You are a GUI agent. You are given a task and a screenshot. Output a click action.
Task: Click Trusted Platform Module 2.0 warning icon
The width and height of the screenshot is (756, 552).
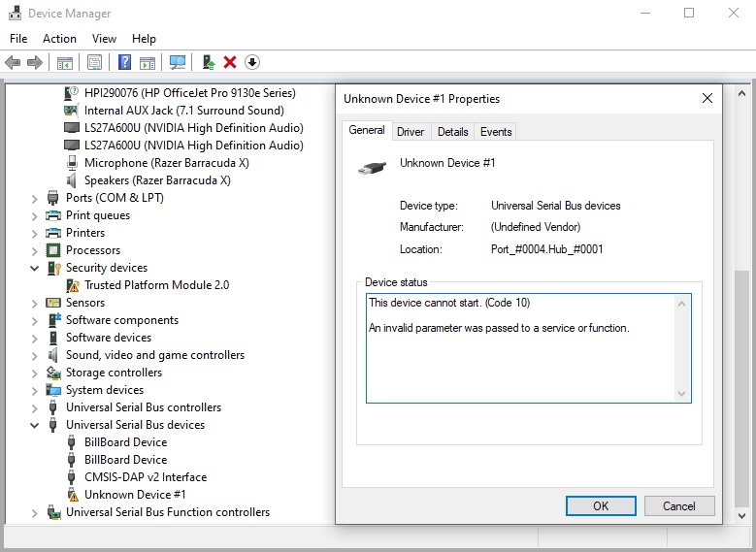[73, 285]
